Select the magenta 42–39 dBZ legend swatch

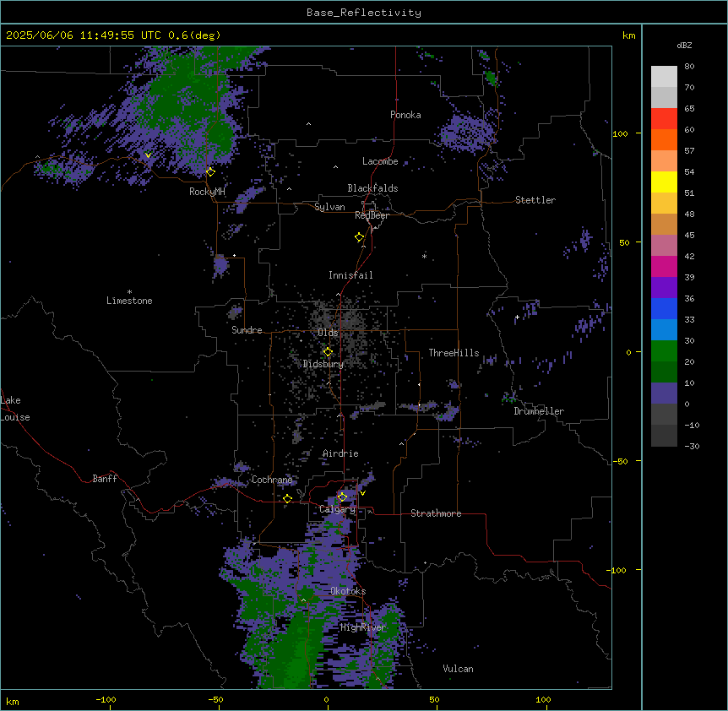tap(664, 266)
